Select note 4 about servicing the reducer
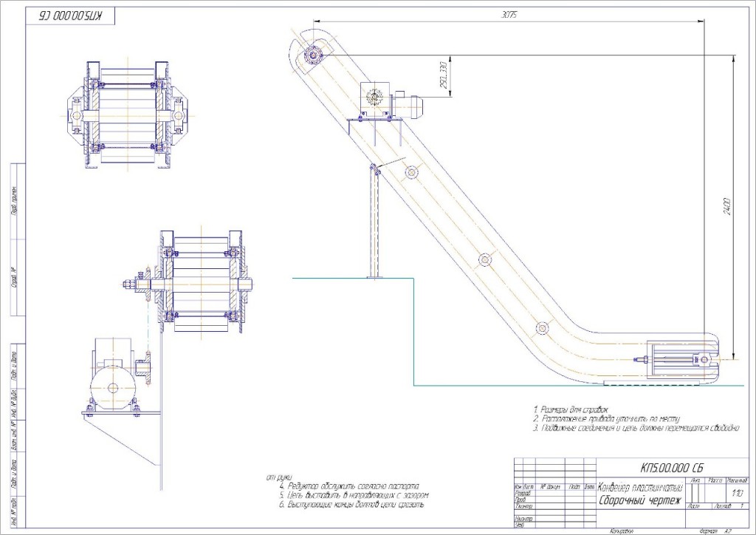Screen dimensions: 756x535 pyautogui.click(x=349, y=485)
